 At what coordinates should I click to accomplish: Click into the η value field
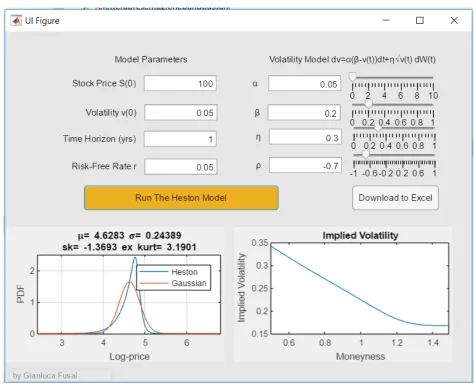tap(305, 137)
